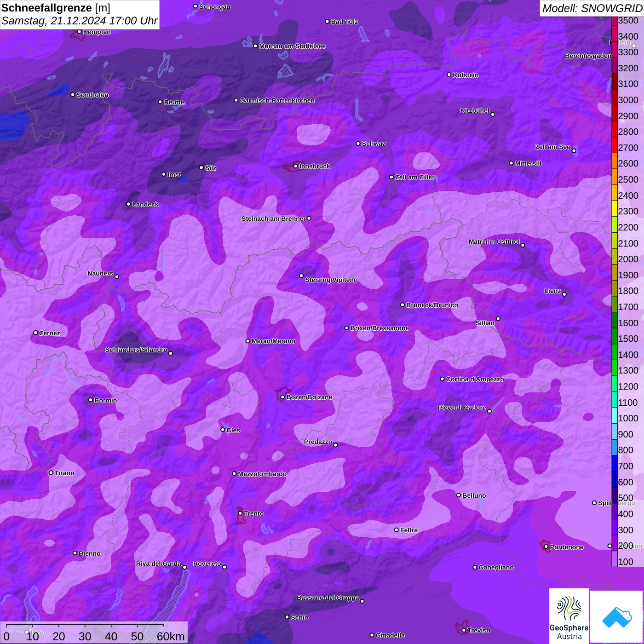Click the Sillian label
The image size is (644, 644).
coord(485,323)
